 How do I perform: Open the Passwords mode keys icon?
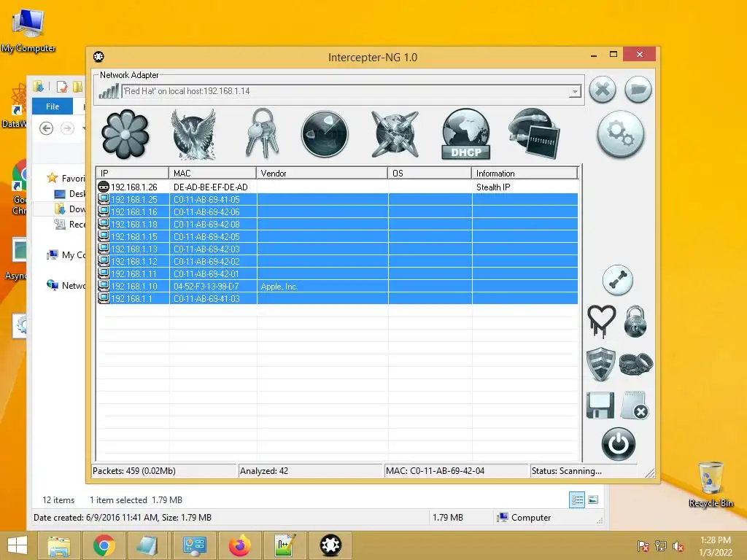pyautogui.click(x=262, y=134)
